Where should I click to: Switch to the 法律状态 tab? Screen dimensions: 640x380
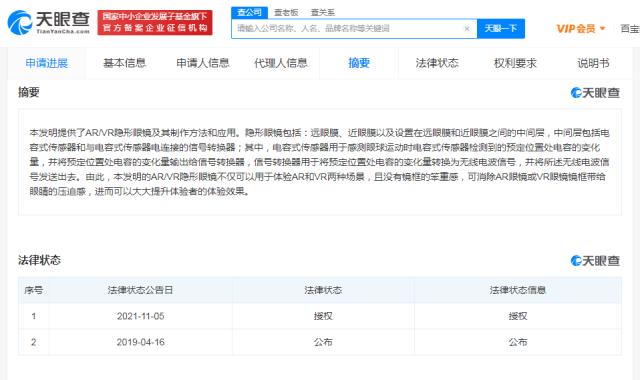pos(437,63)
